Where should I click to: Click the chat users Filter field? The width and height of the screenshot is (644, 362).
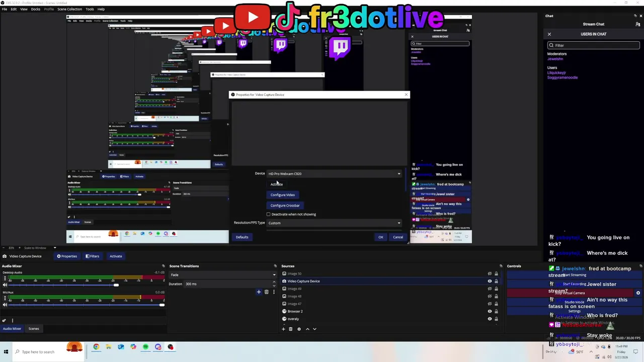pos(594,45)
